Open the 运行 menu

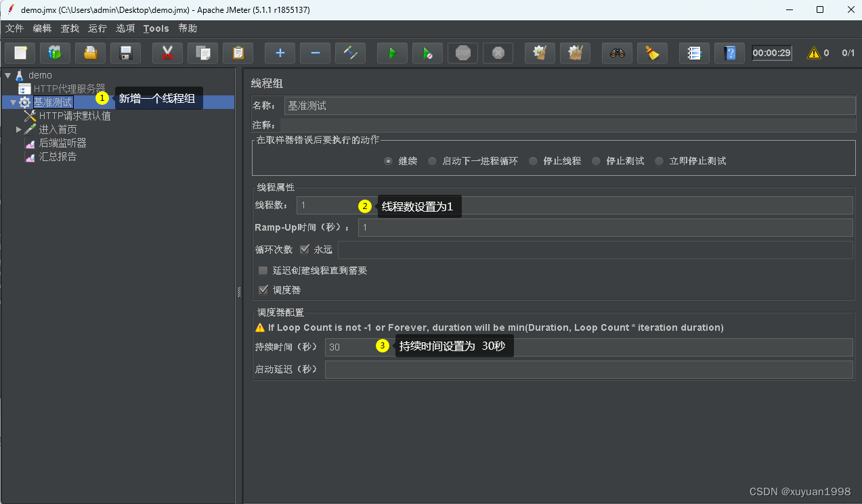pyautogui.click(x=98, y=28)
